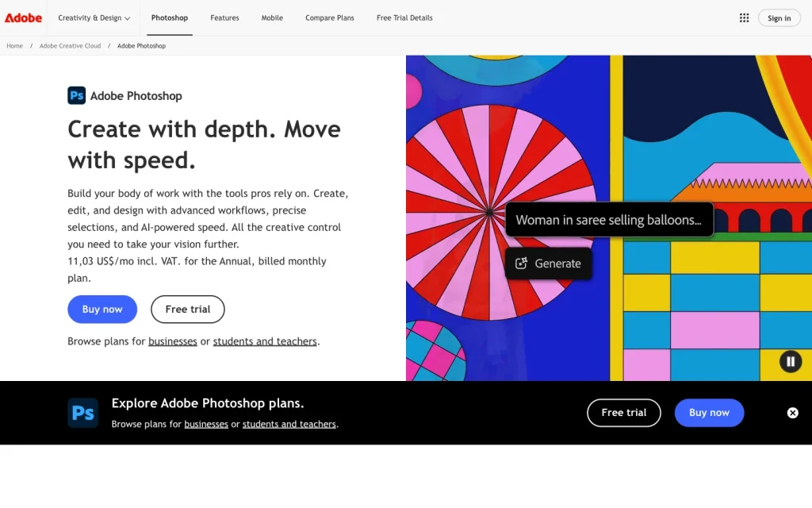Expand the Creativity & Design menu
812x508 pixels.
(94, 17)
